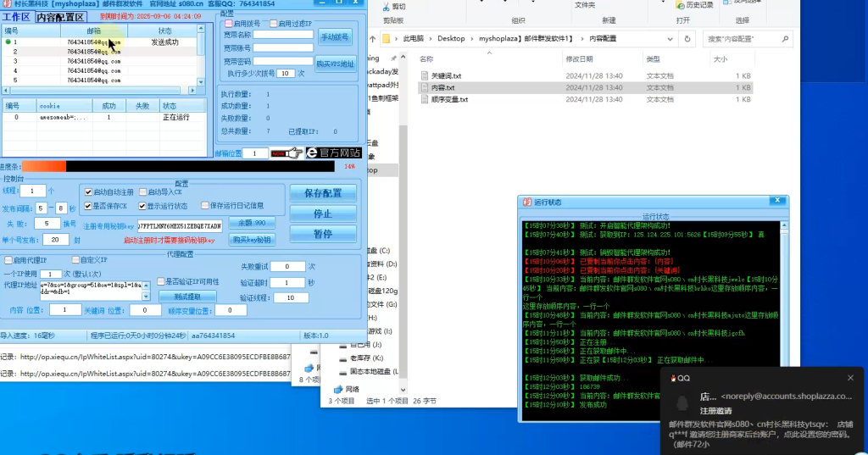Viewport: 868px width, 455px height.
Task: Switch to the 工作区 tab
Action: tap(17, 17)
